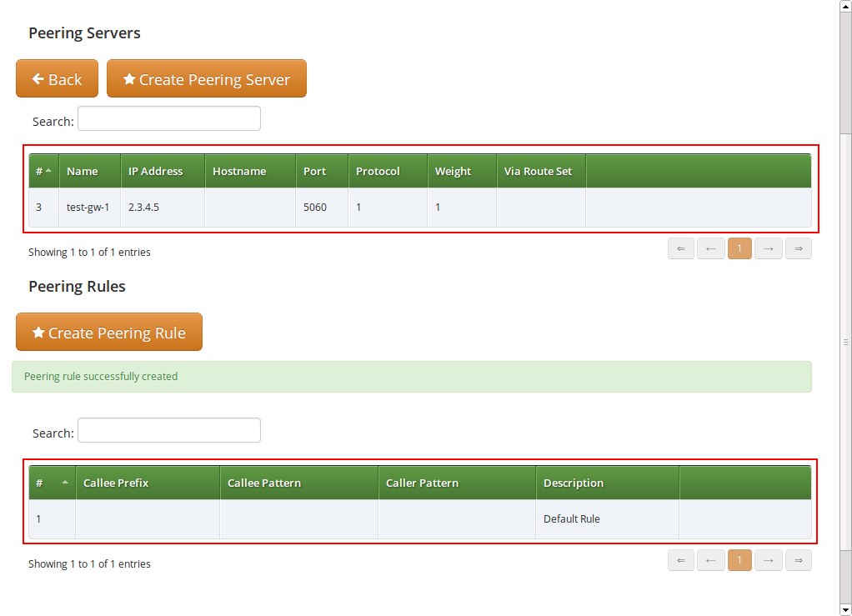Click the scrollbar down arrow
The height and width of the screenshot is (616, 852).
(x=845, y=610)
